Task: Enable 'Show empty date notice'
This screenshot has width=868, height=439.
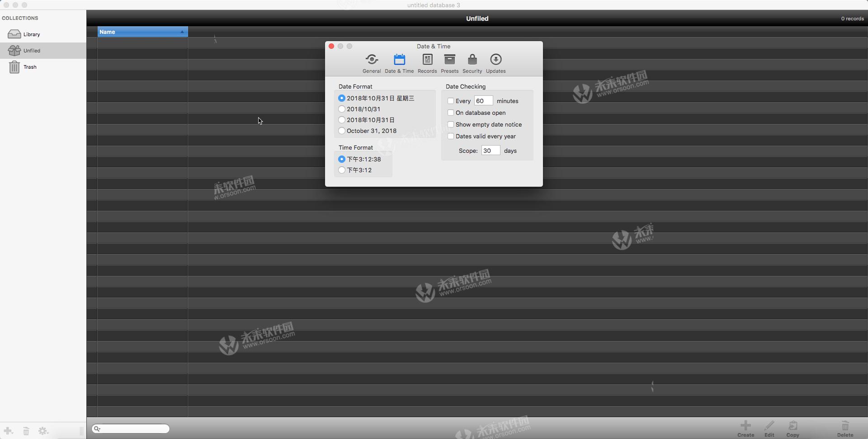Action: [x=451, y=124]
